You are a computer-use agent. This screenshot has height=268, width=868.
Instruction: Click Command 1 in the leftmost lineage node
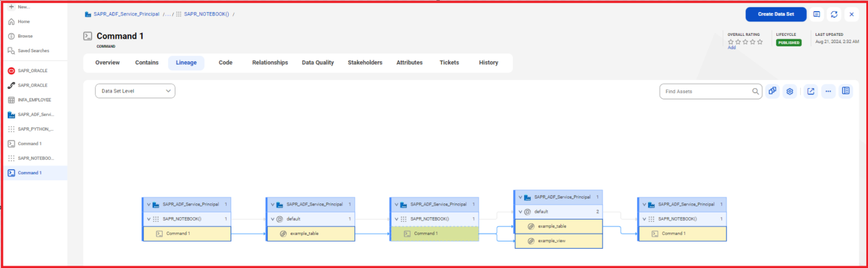pyautogui.click(x=187, y=234)
